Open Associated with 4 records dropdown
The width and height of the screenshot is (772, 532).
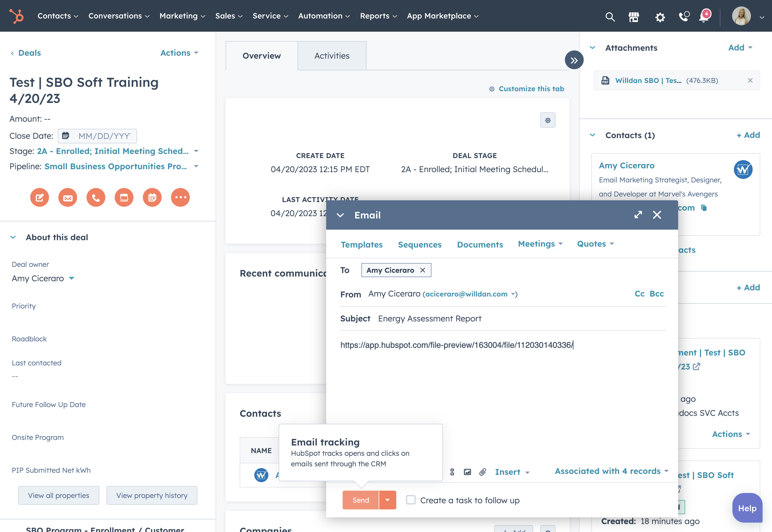point(612,471)
